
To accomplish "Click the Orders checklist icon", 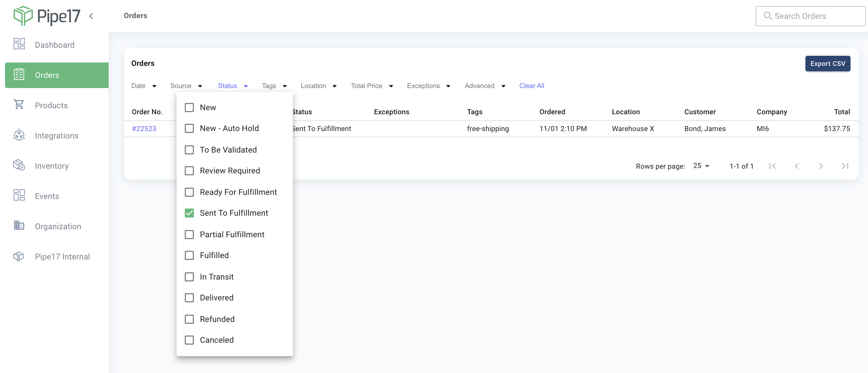I will [x=19, y=74].
